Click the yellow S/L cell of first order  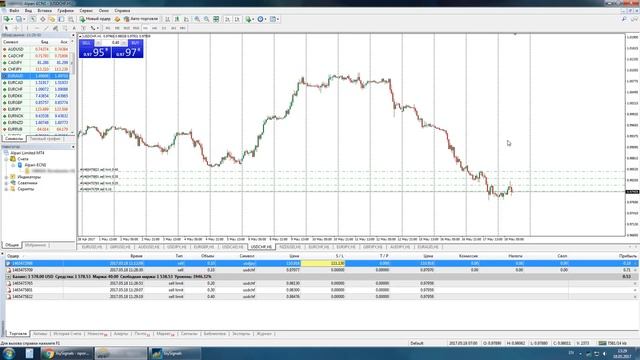click(323, 263)
